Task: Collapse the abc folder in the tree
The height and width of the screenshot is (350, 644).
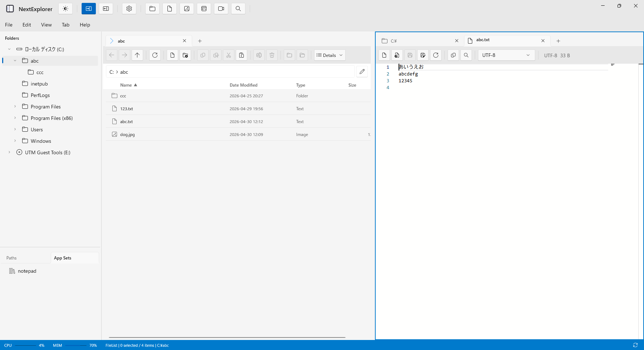Action: pyautogui.click(x=15, y=60)
